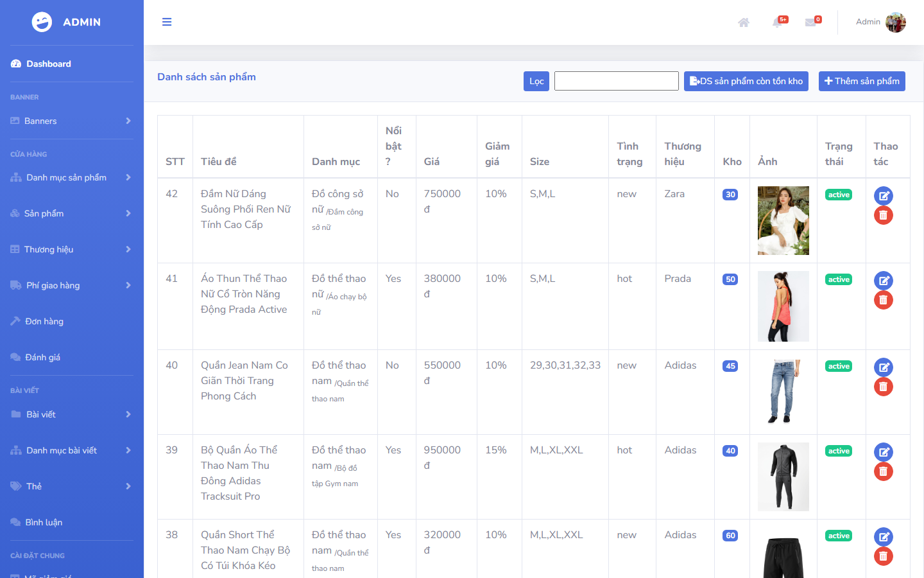Delete product 41 Áo Thun Thể Thao
This screenshot has width=924, height=578.
pos(884,300)
